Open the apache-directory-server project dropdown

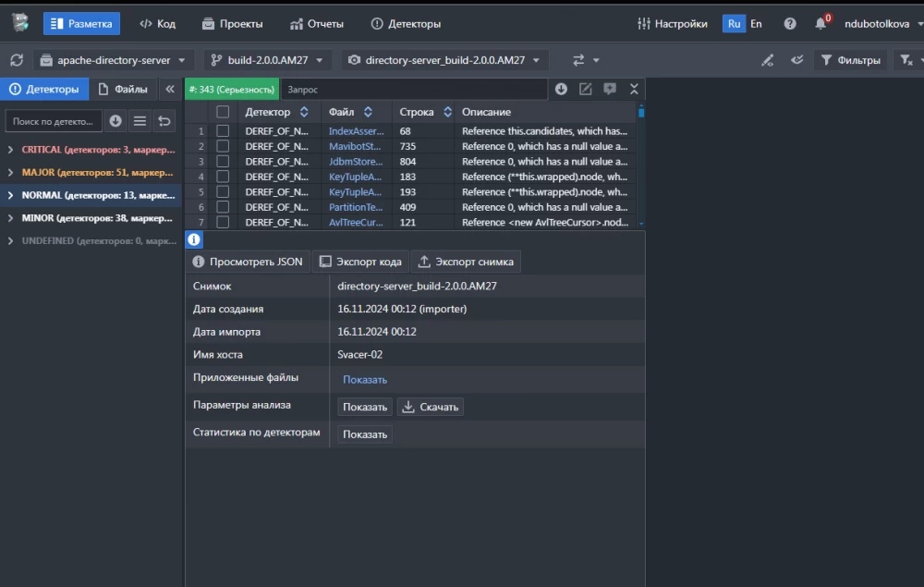pyautogui.click(x=115, y=60)
